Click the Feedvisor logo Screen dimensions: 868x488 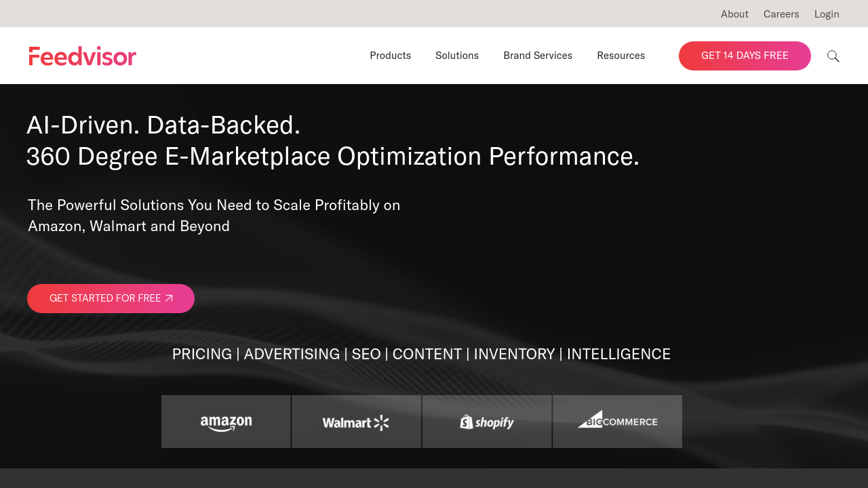point(83,56)
